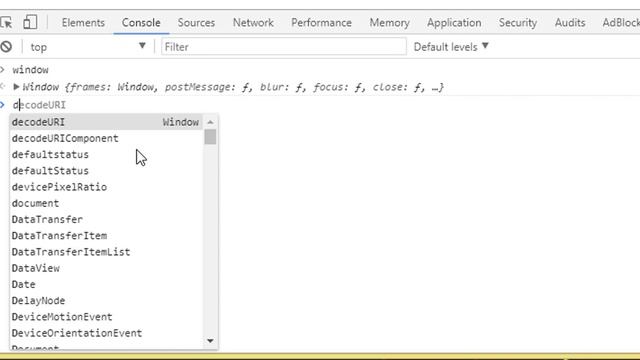This screenshot has width=640, height=360.
Task: Select DataView suggestion
Action: tap(106, 268)
